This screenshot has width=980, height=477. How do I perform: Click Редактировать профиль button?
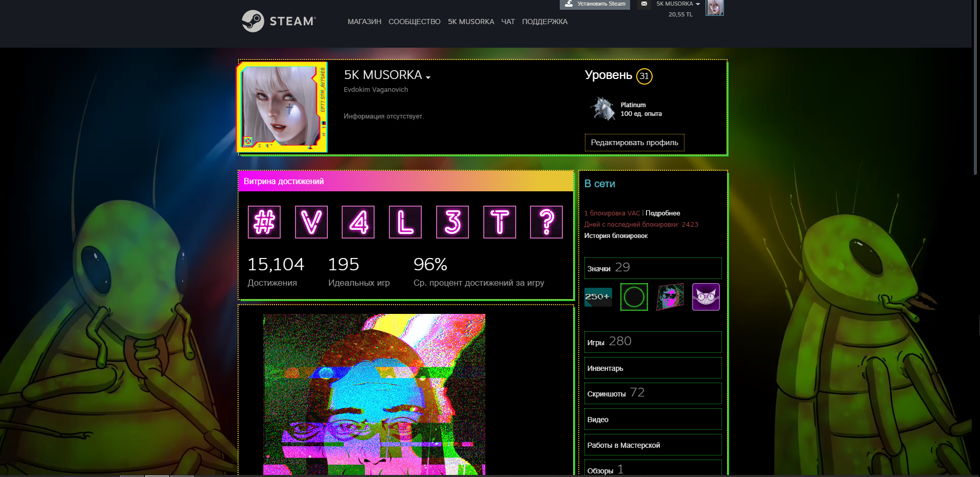tap(635, 143)
